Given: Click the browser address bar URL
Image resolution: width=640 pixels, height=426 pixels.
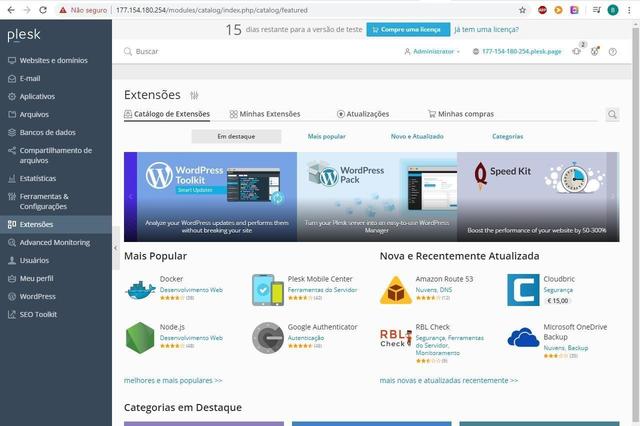Looking at the screenshot, I should (212, 10).
